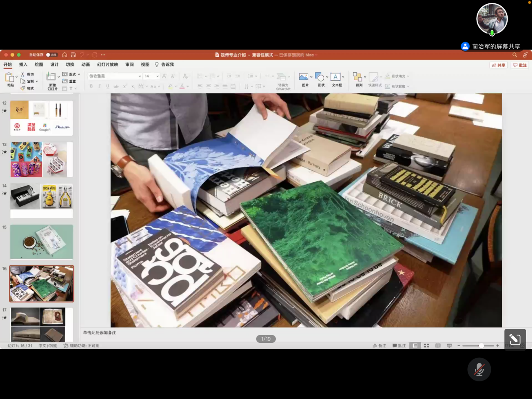Click the zoom slider in status bar

(x=481, y=346)
